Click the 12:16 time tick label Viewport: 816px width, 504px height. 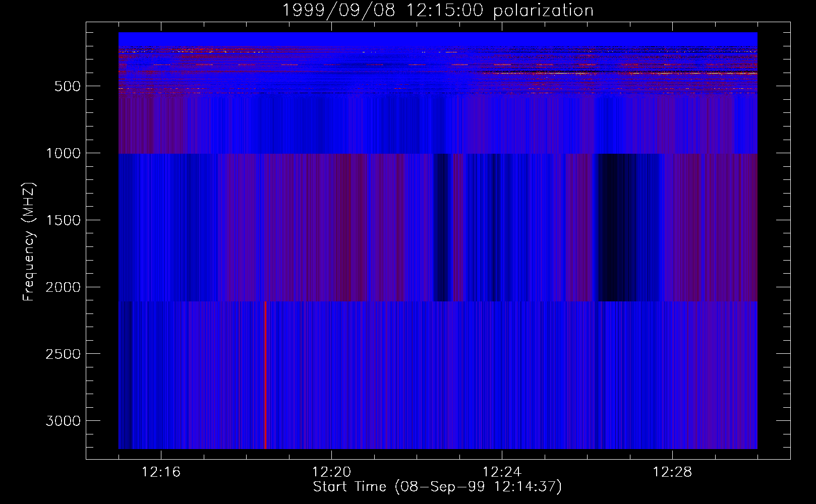pyautogui.click(x=161, y=472)
